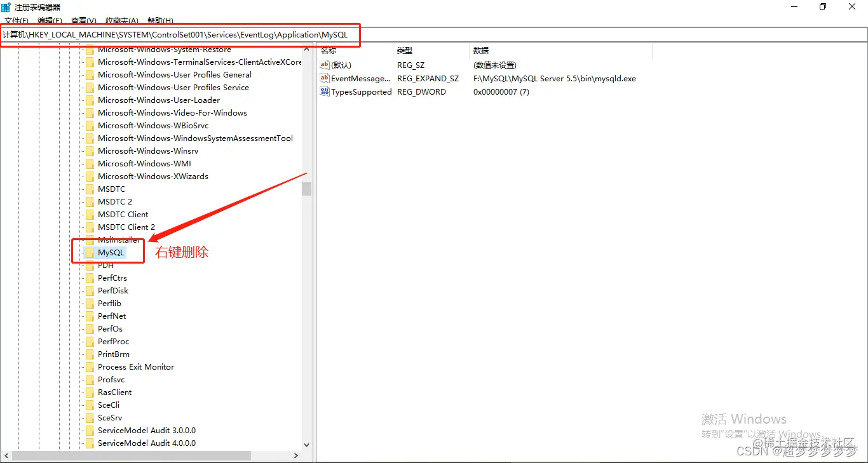
Task: Click folder icon beside ServiceModel Audit 3.0.0.0
Action: (x=90, y=431)
